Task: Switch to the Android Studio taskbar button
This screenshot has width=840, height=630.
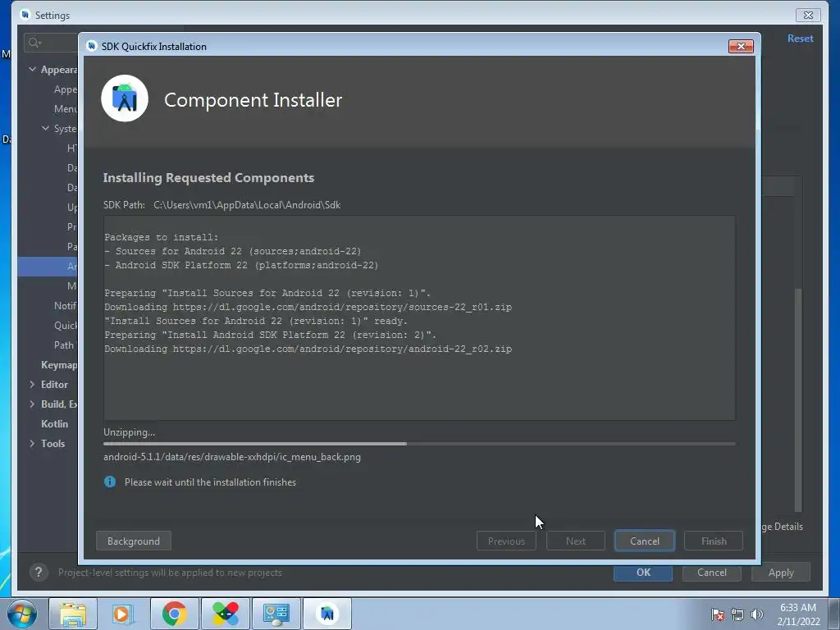Action: (x=327, y=614)
